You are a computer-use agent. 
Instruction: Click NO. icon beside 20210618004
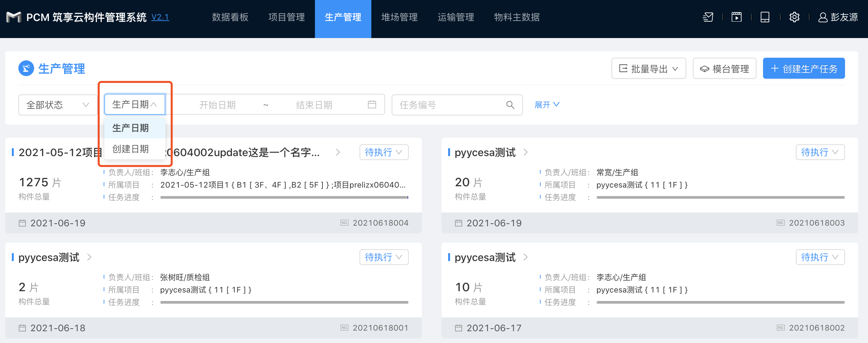point(344,223)
